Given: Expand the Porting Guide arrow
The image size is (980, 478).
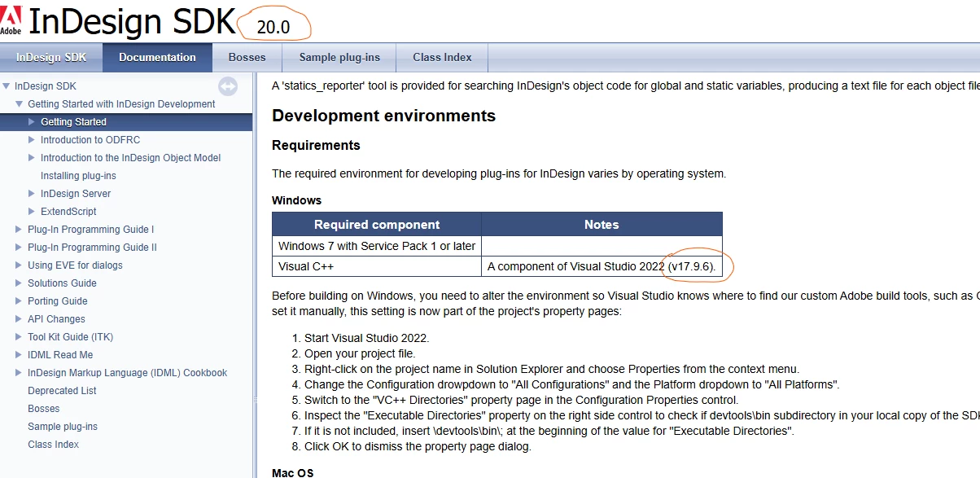Looking at the screenshot, I should point(20,301).
